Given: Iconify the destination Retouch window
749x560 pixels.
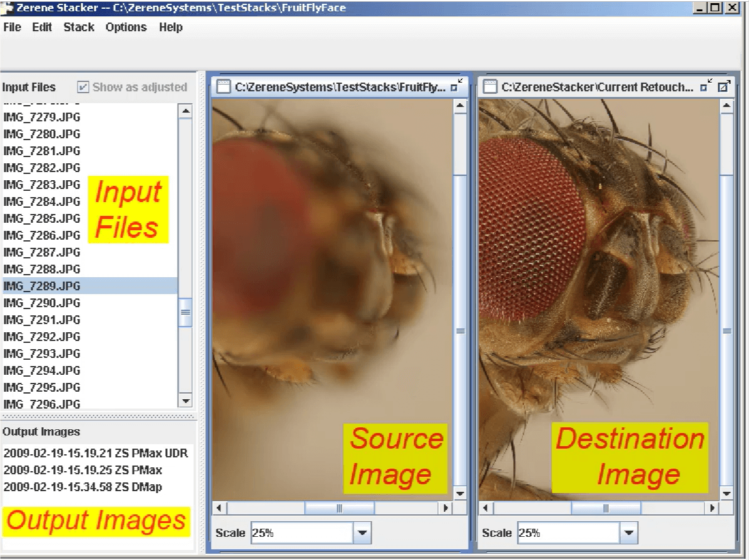Looking at the screenshot, I should tap(706, 86).
